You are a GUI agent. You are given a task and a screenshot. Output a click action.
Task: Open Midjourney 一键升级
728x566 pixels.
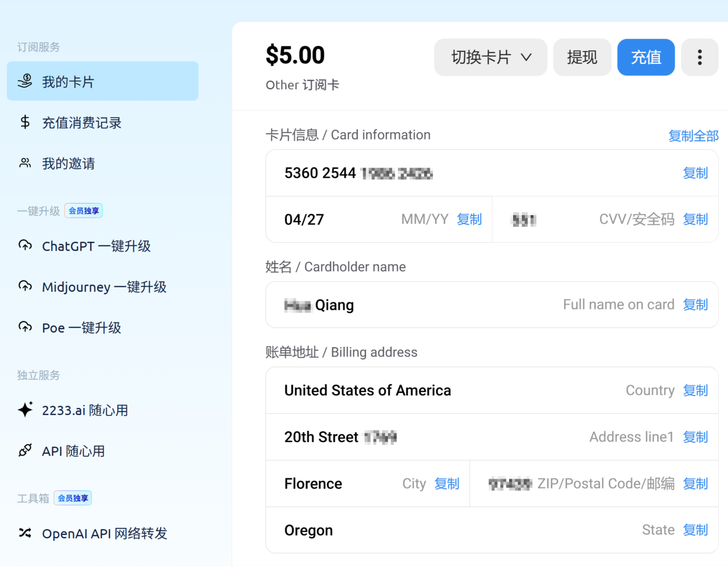click(102, 287)
